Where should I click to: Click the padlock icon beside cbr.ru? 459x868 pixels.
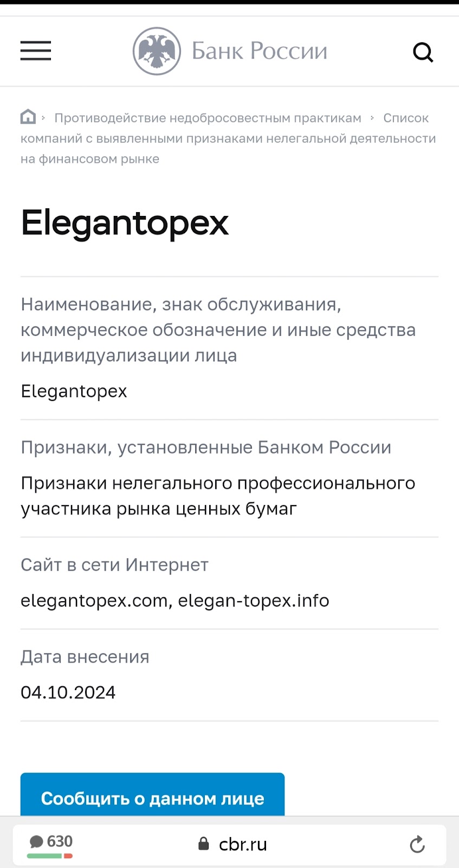click(204, 844)
